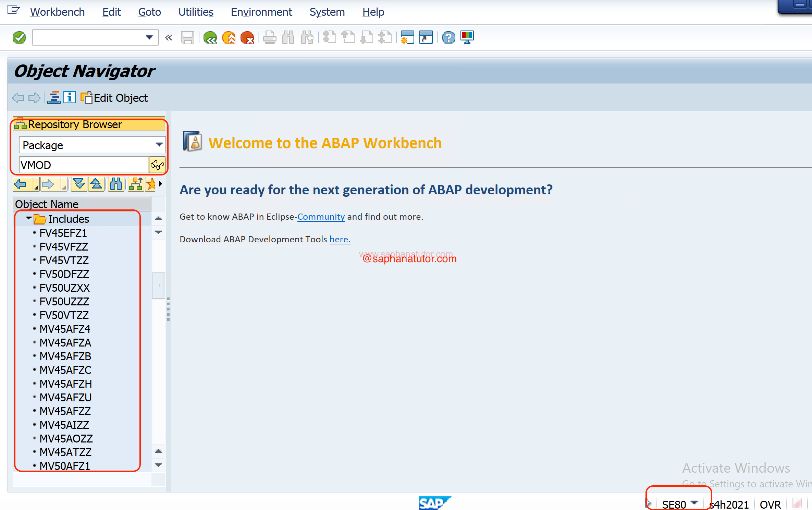Click the VMOD package name field
The height and width of the screenshot is (510, 812).
[x=84, y=165]
